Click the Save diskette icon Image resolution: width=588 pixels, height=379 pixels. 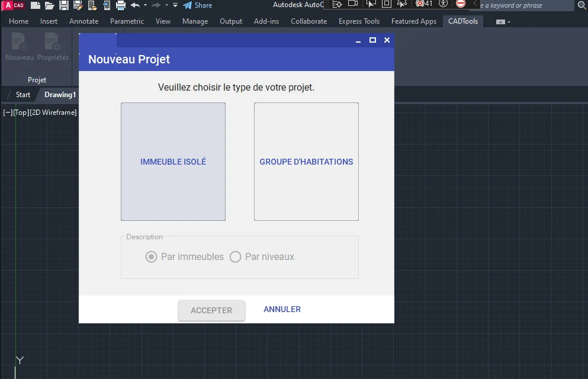[64, 5]
